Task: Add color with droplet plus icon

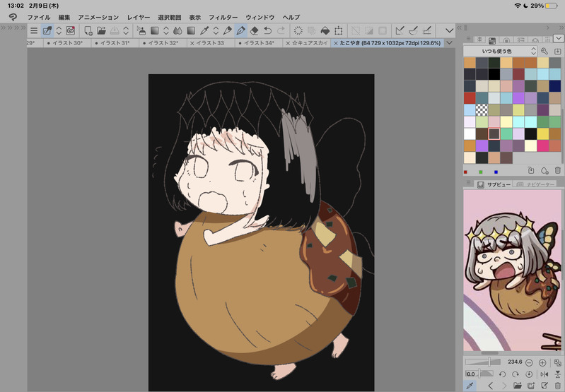Action: [544, 170]
